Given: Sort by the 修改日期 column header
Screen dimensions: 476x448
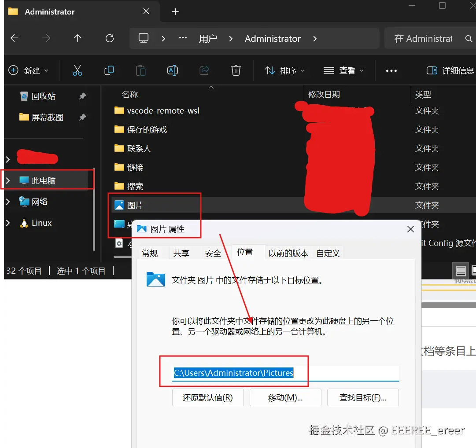Looking at the screenshot, I should click(x=324, y=95).
